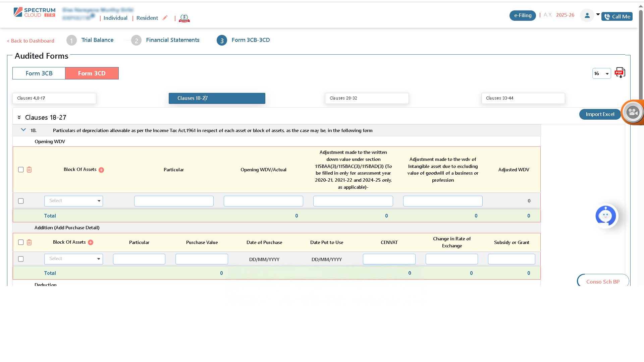Change the PDF font size dropdown from 16

[x=602, y=73]
